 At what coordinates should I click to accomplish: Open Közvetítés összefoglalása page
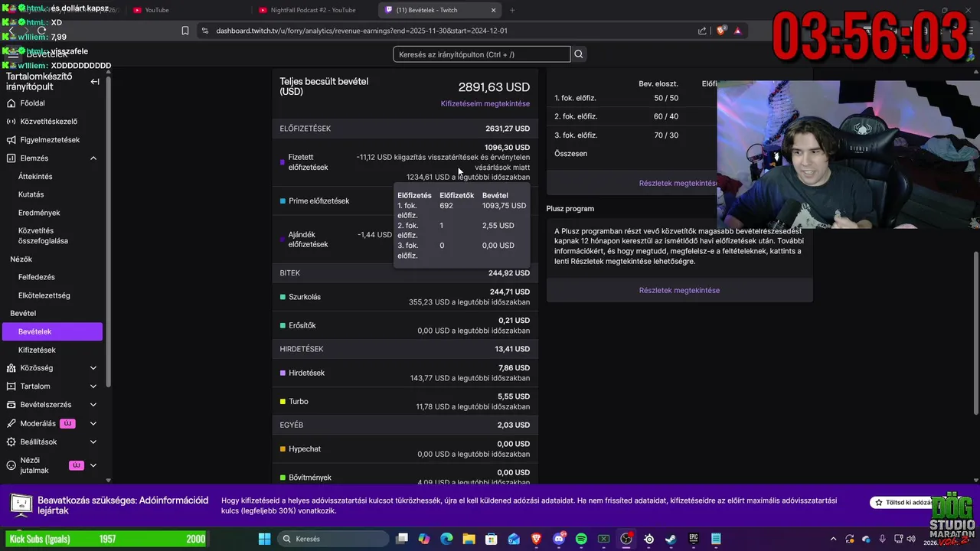[x=43, y=235]
